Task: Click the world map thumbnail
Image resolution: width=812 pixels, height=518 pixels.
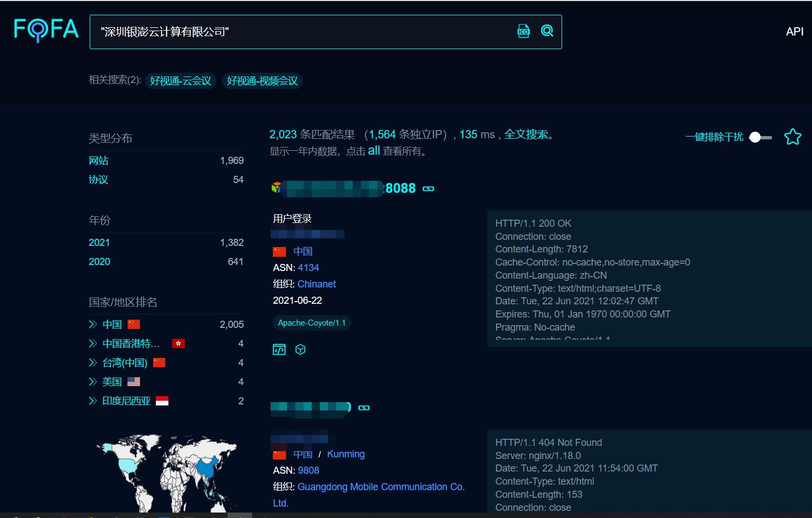Action: point(167,473)
